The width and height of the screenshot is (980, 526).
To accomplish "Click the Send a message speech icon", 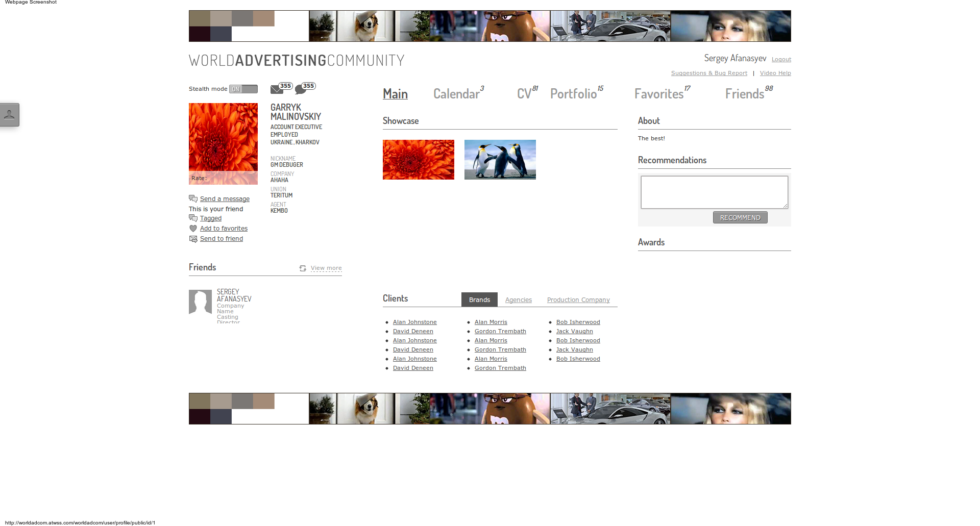I will point(193,198).
